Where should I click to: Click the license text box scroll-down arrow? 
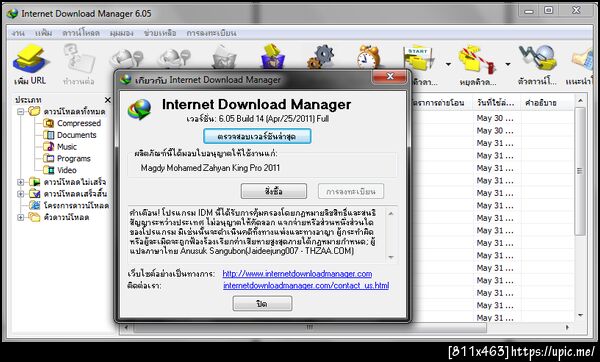(391, 257)
